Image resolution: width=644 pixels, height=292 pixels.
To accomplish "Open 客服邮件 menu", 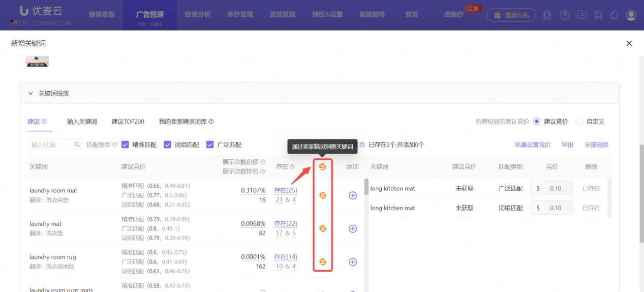I will [x=372, y=14].
